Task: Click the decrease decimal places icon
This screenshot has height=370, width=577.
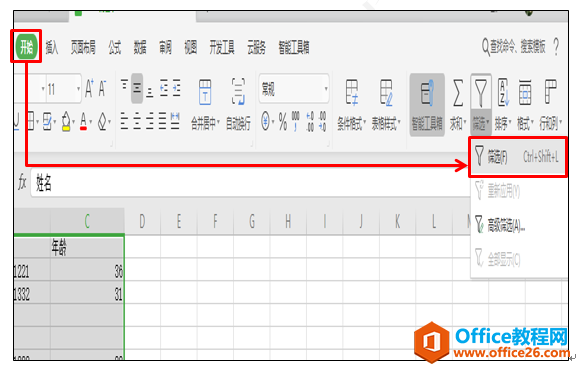Action: [x=322, y=121]
